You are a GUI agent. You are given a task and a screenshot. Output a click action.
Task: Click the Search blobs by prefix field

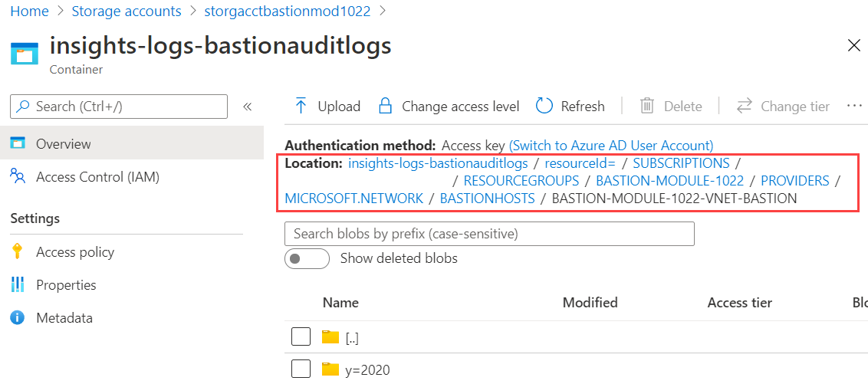[x=489, y=234]
